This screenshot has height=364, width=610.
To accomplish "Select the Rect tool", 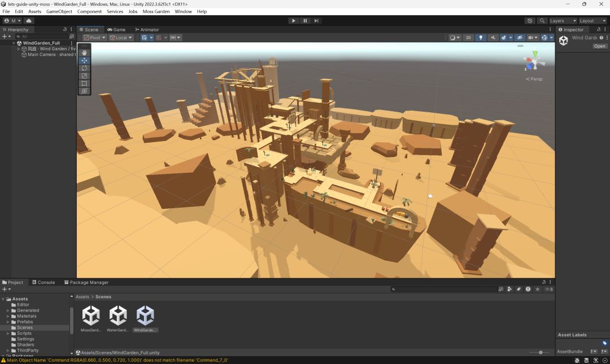I will [84, 83].
